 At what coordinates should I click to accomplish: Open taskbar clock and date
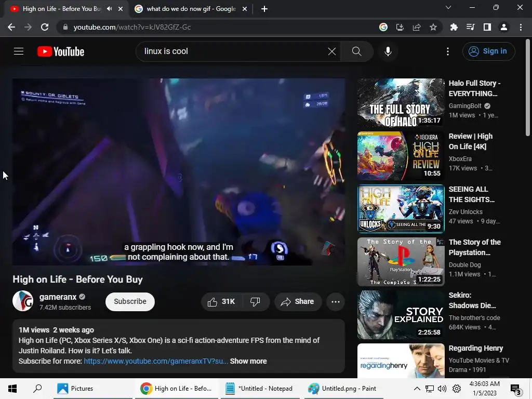click(485, 389)
